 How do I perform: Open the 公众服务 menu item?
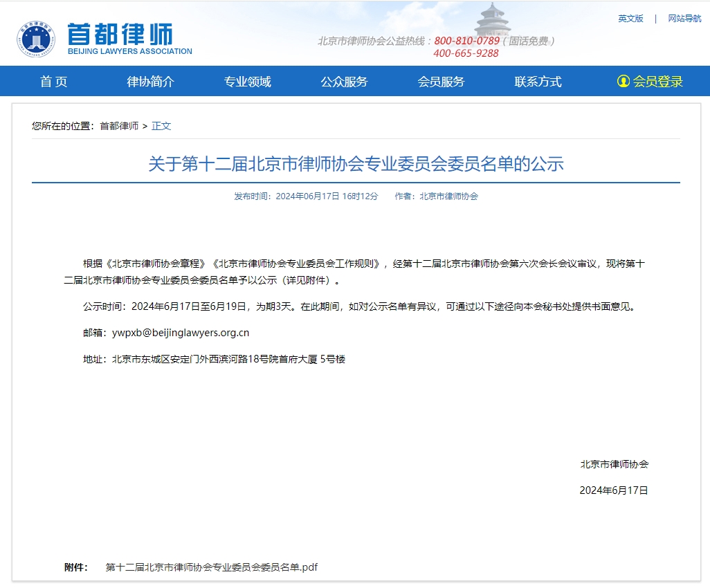[x=344, y=81]
